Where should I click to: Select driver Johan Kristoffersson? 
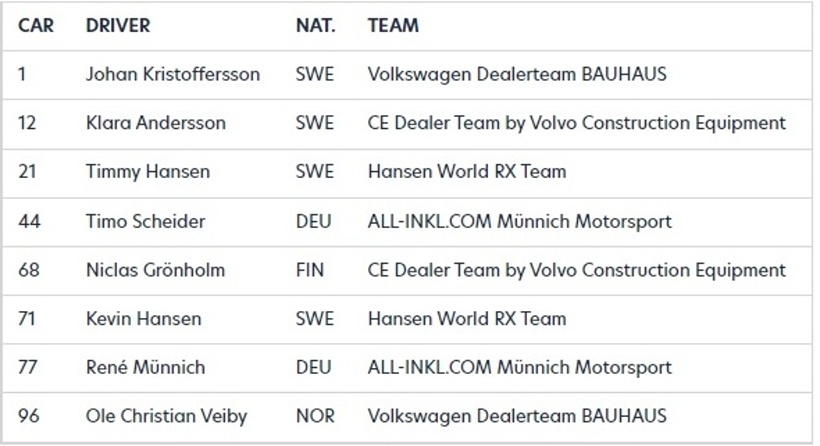click(x=173, y=74)
